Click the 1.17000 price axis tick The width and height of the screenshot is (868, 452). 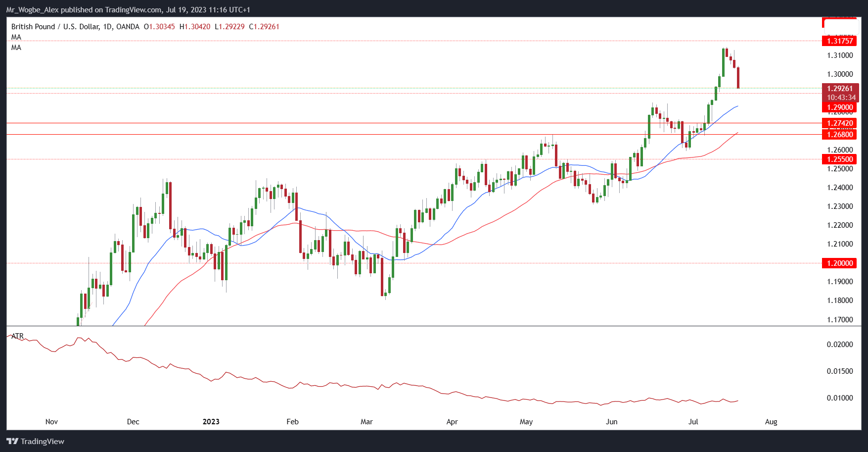(840, 320)
